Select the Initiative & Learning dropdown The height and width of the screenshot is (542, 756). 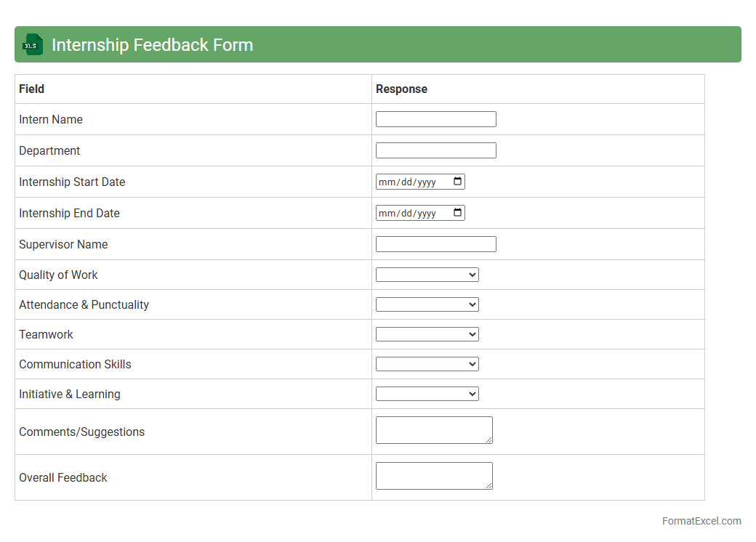tap(427, 394)
